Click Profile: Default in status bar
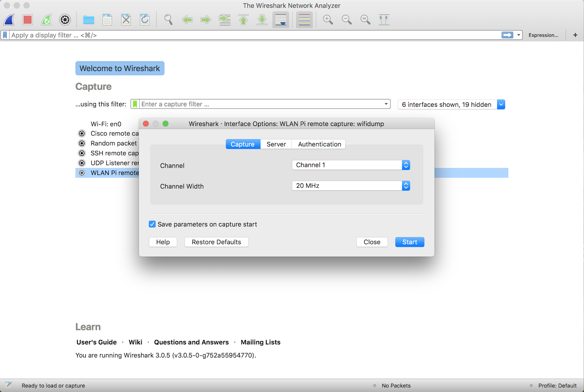584x392 pixels. pyautogui.click(x=557, y=385)
